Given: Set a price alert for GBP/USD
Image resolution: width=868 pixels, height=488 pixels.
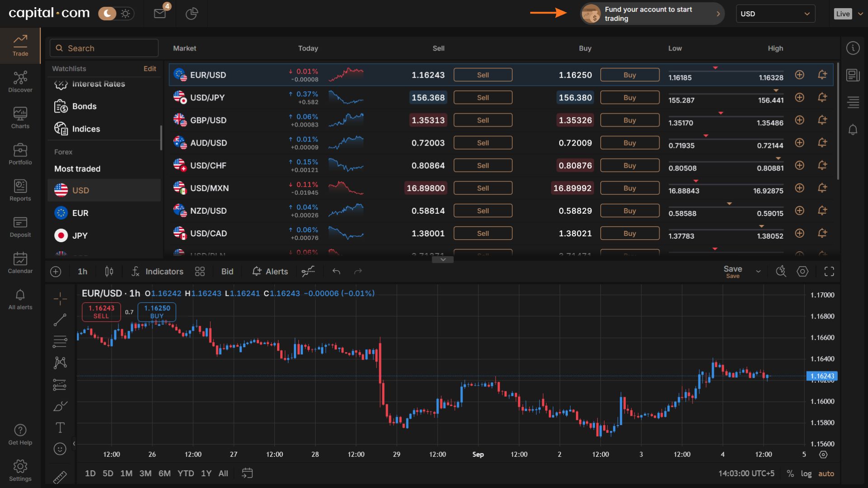Looking at the screenshot, I should coord(822,120).
